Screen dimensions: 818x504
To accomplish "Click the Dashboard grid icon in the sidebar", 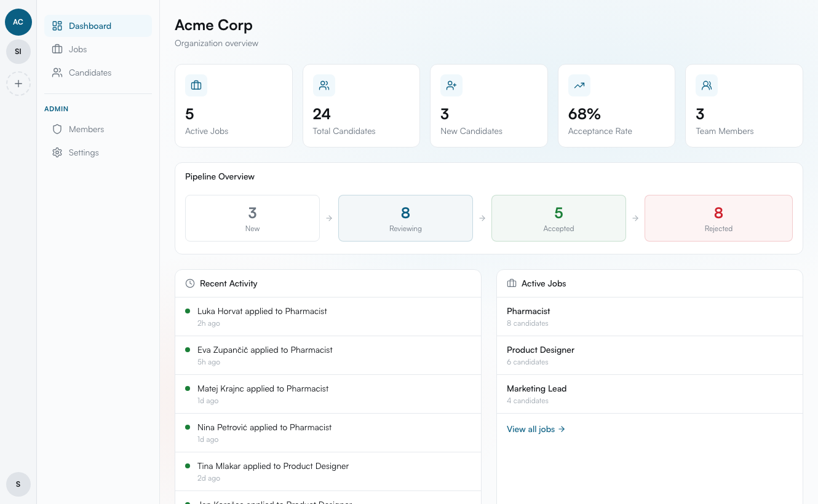I will [x=57, y=26].
